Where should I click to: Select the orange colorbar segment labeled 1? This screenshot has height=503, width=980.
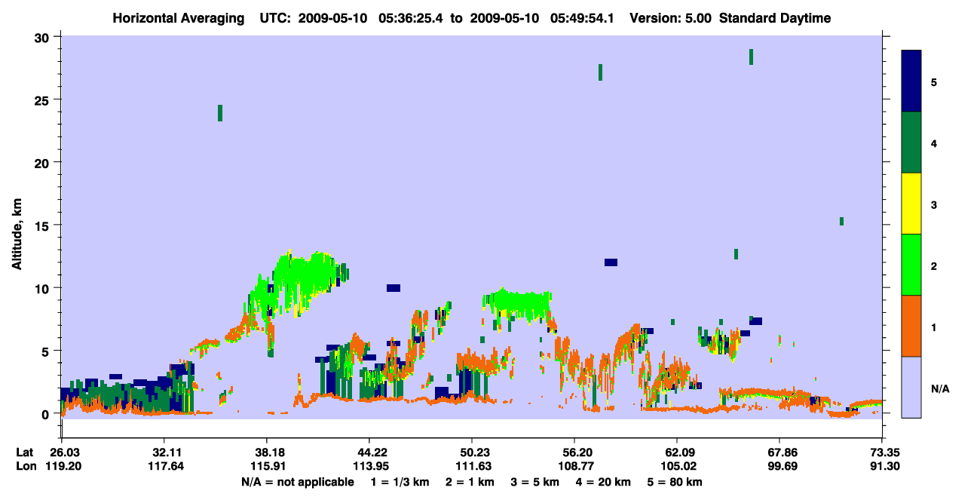pos(911,326)
